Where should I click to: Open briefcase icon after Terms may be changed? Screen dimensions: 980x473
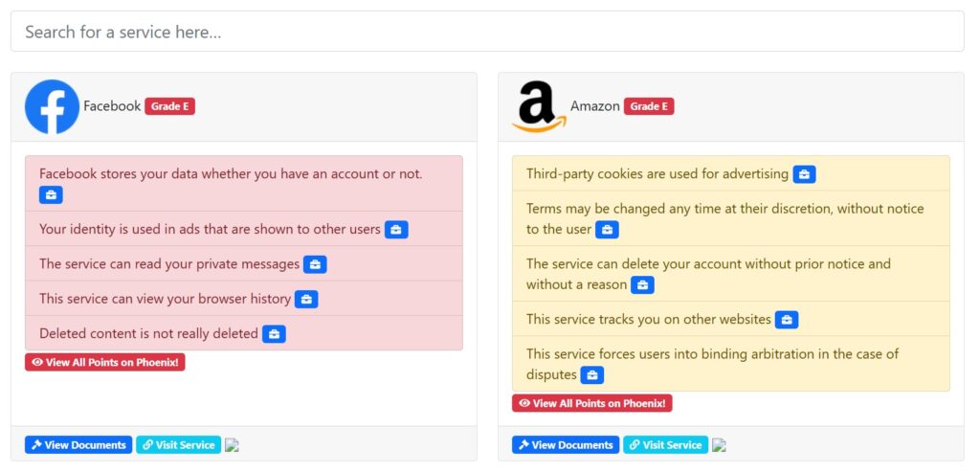click(x=607, y=230)
